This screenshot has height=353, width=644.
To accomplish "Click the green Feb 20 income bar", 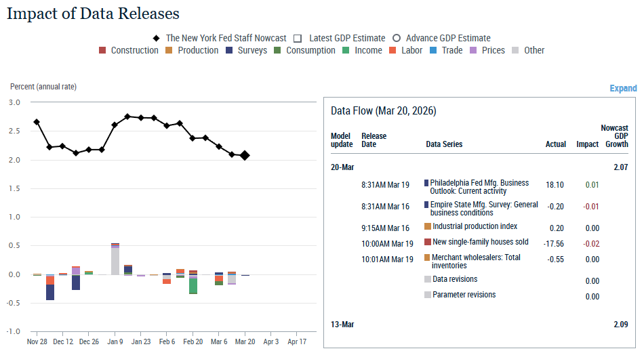I will (x=193, y=285).
